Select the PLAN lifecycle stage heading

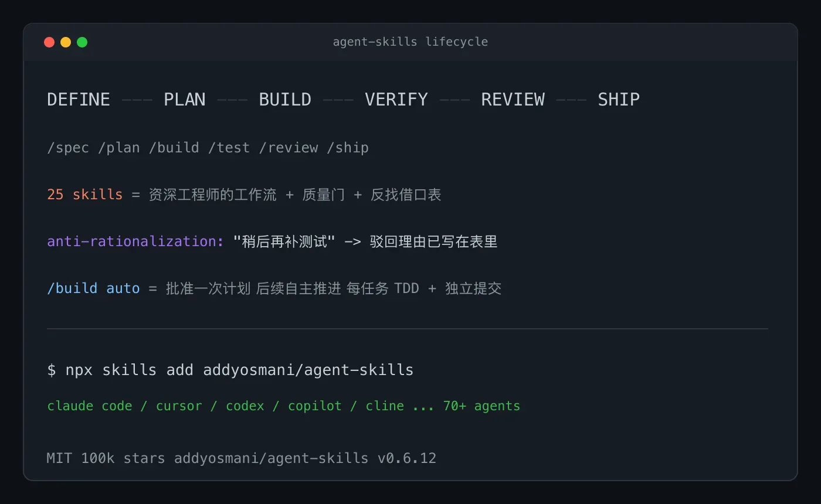point(185,100)
